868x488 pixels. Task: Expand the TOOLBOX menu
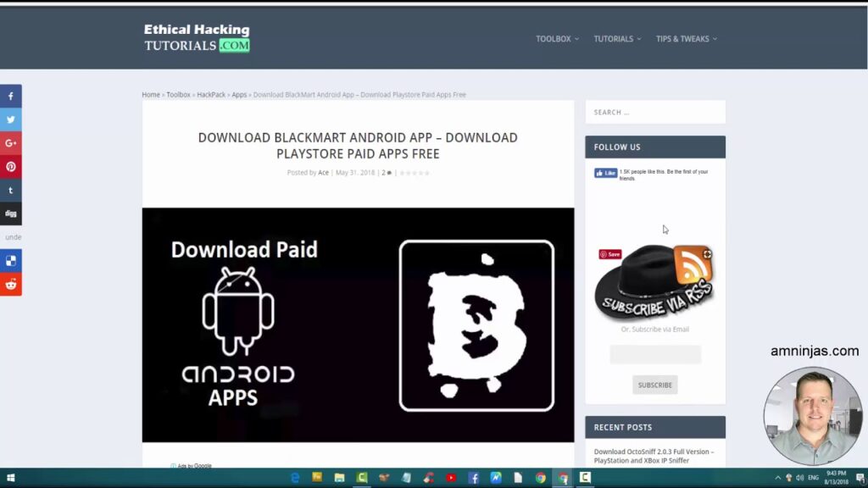point(557,39)
